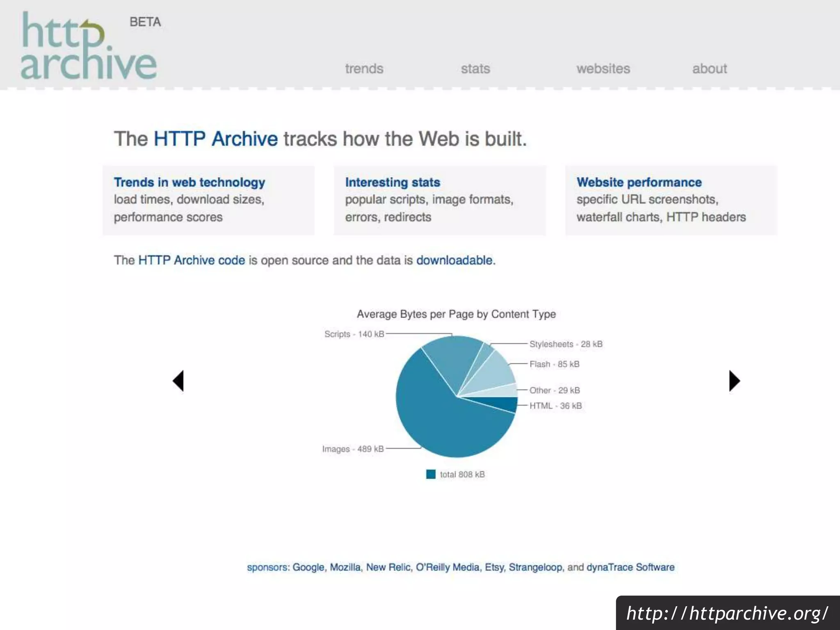
Task: Visit Etsy sponsor link
Action: coord(494,567)
